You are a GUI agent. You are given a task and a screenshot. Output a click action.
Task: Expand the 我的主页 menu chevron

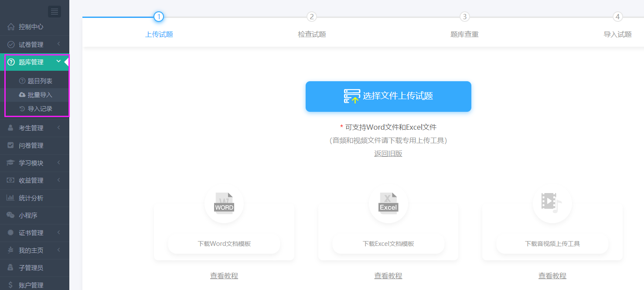coord(58,250)
